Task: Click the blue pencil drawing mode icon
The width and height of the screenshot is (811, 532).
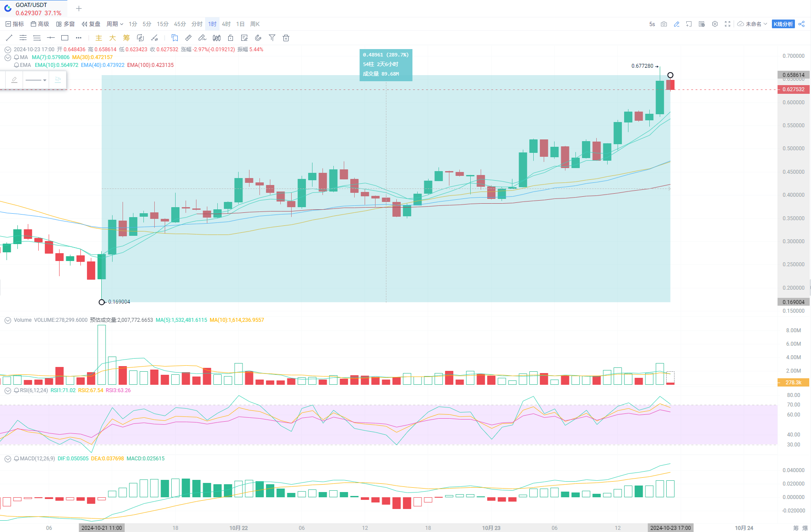Action: click(677, 24)
